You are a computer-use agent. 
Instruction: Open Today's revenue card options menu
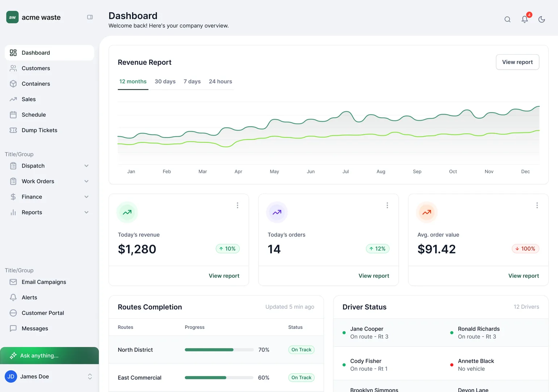238,205
